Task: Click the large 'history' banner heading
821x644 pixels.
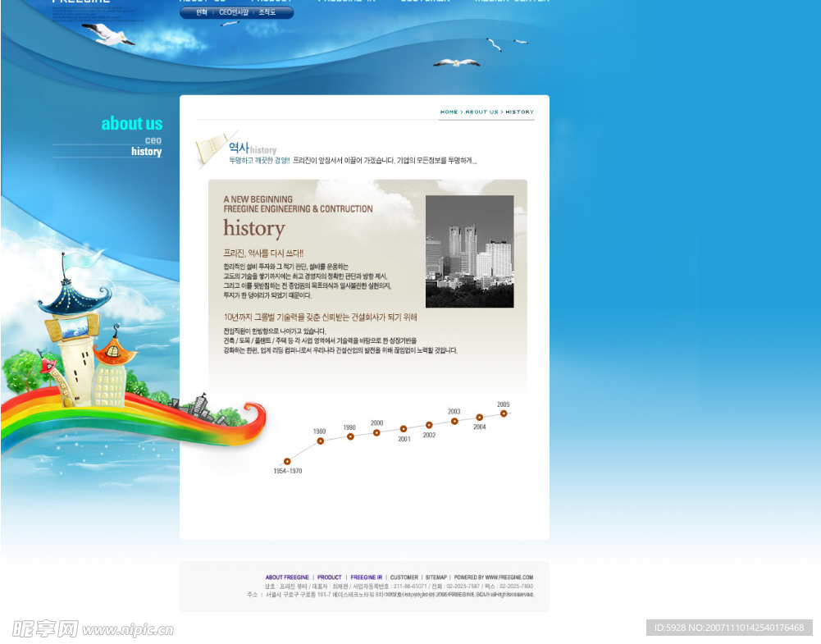Action: [x=254, y=229]
